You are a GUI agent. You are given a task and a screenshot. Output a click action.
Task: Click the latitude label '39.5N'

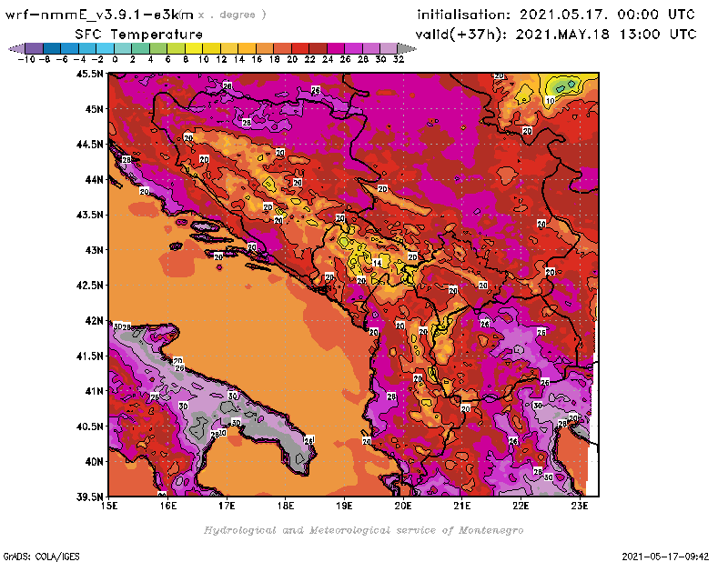[89, 497]
